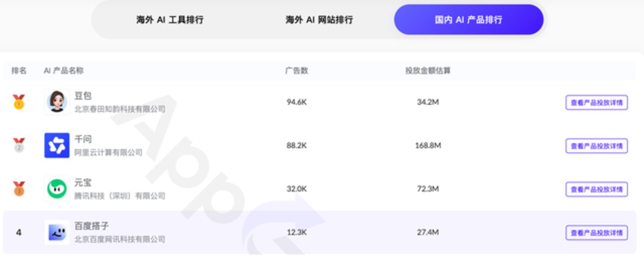This screenshot has width=644, height=255.
Task: Click rank number 4
Action: click(x=18, y=232)
